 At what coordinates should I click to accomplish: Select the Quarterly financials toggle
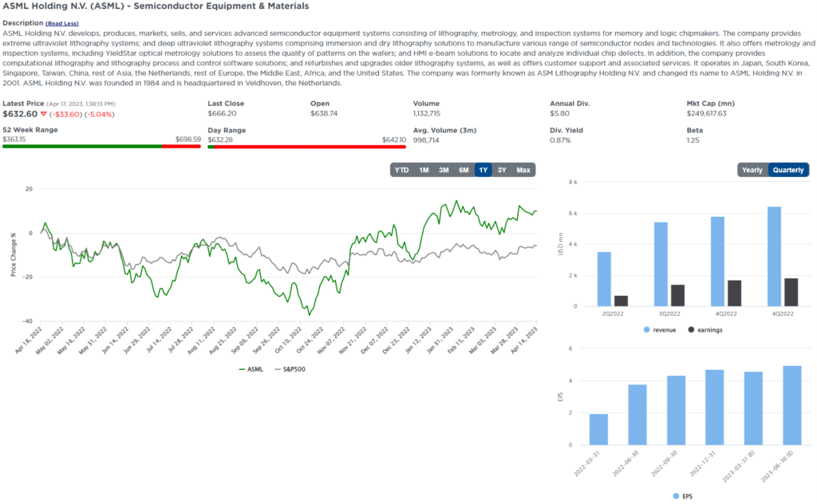click(788, 169)
